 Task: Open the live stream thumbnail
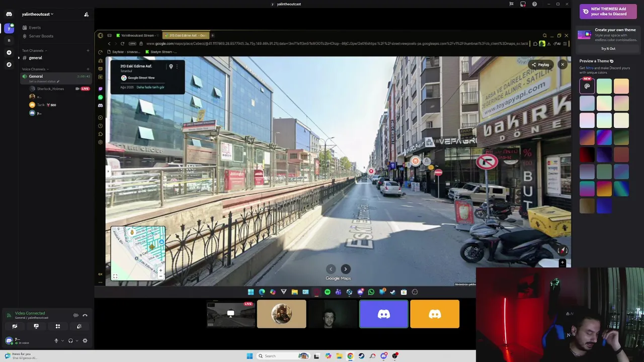(231, 314)
